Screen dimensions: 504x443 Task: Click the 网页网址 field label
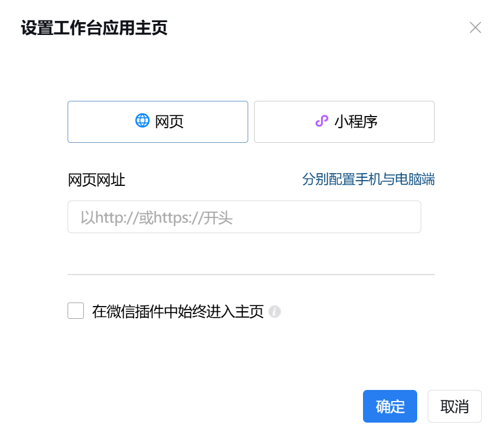point(97,180)
